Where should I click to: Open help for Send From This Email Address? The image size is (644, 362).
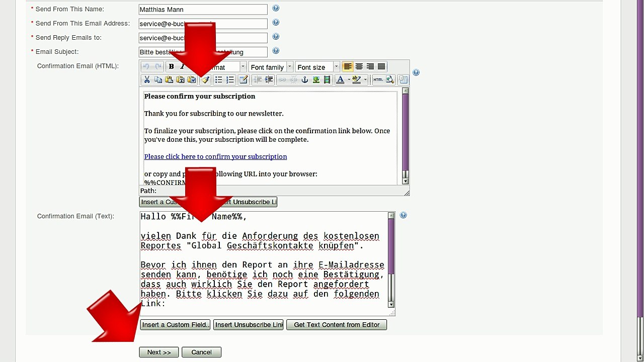pyautogui.click(x=276, y=22)
